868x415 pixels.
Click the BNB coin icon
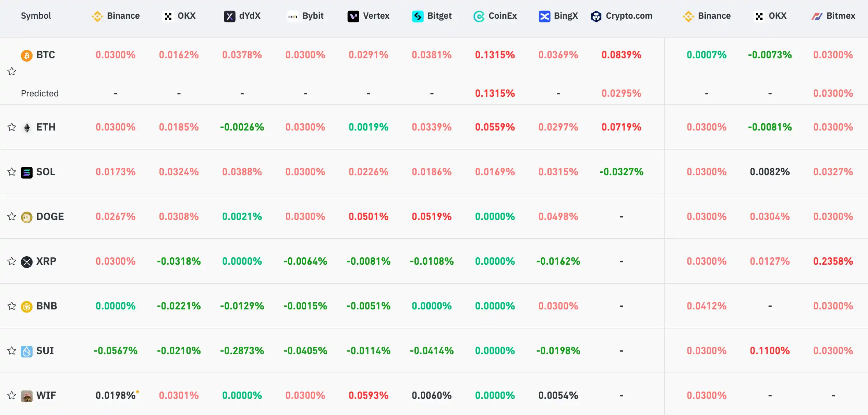pos(26,306)
